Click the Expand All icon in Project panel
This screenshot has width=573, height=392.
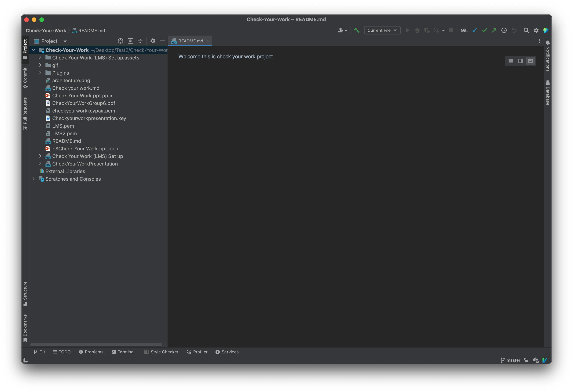tap(130, 41)
